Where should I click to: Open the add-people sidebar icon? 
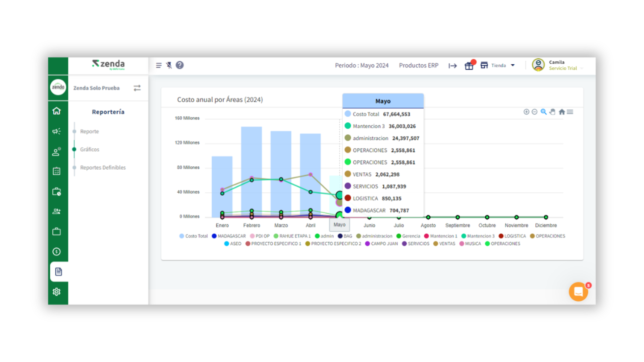point(57,212)
